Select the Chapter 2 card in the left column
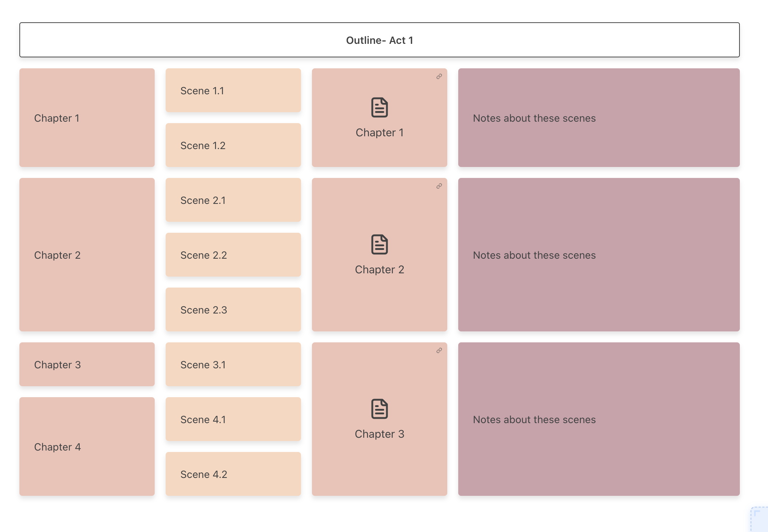Screen dimensions: 768x532 (x=87, y=255)
